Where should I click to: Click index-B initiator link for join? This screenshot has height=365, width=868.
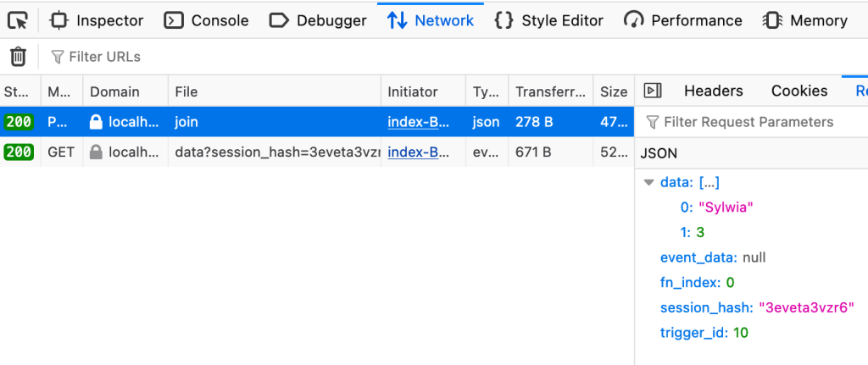pos(419,122)
